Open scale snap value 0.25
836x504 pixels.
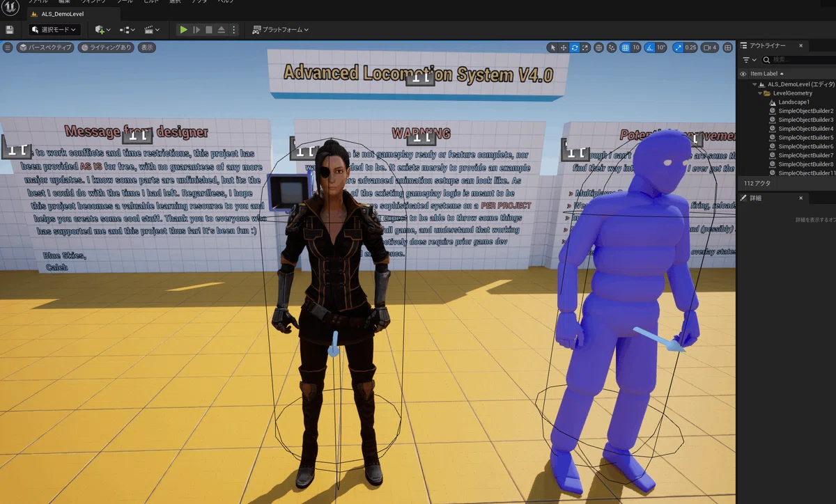coord(690,47)
